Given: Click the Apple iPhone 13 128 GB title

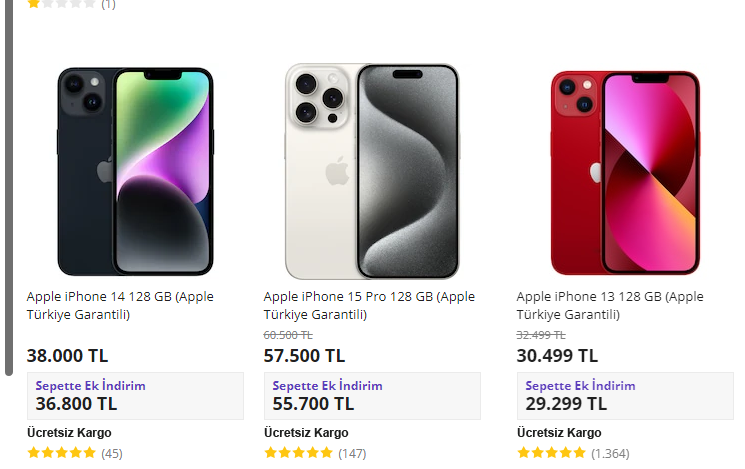Looking at the screenshot, I should 610,305.
